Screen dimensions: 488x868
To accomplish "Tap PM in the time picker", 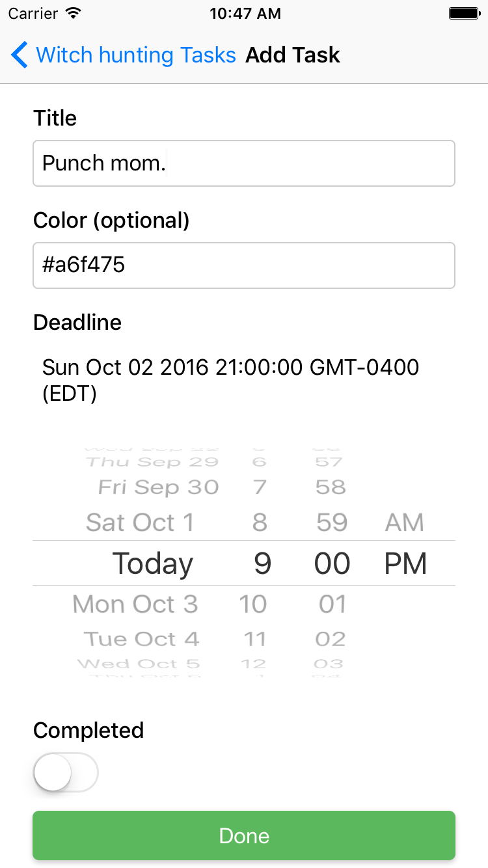I will click(x=405, y=563).
